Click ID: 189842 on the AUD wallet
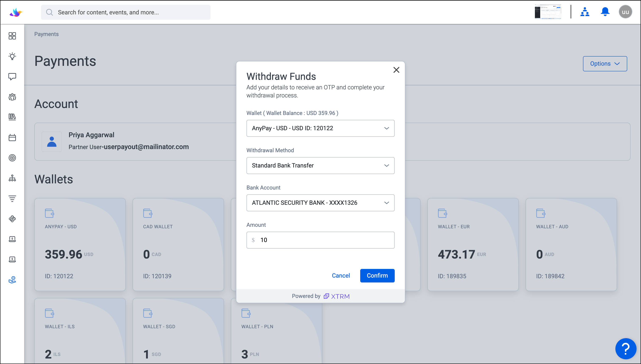 (x=550, y=276)
